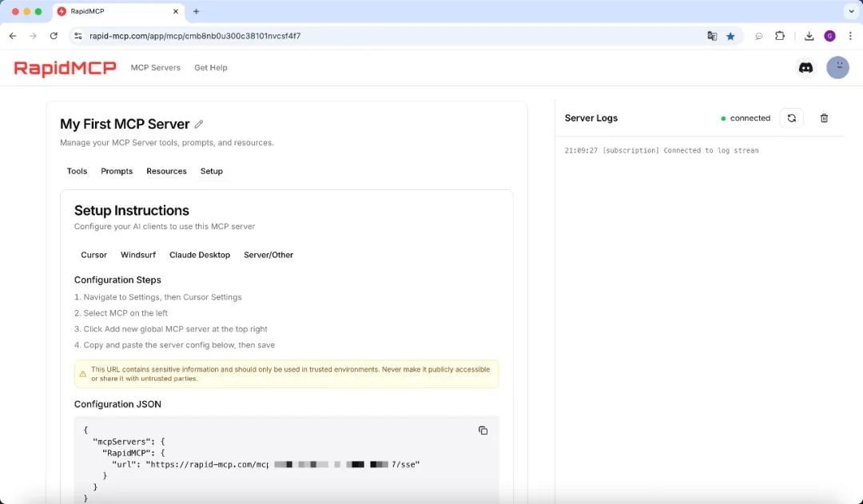The height and width of the screenshot is (504, 863).
Task: Reload the page with the refresh icon
Action: (53, 35)
